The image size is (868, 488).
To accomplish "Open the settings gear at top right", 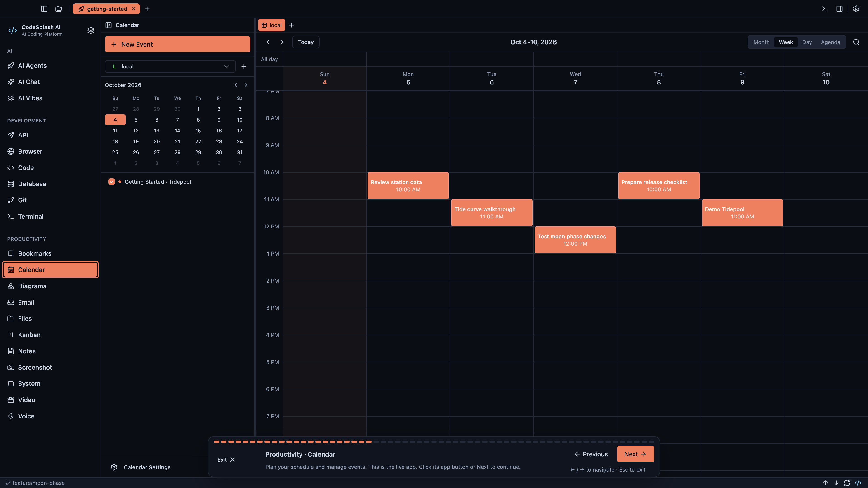I will coord(856,9).
